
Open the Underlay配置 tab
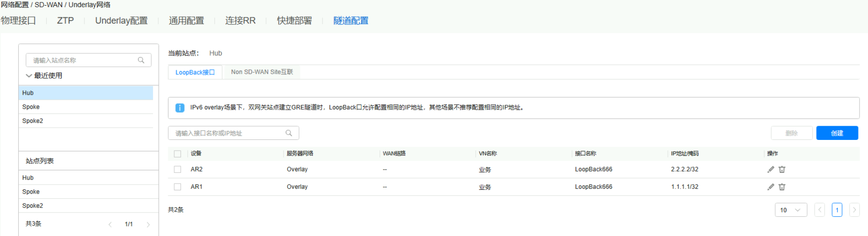(121, 21)
